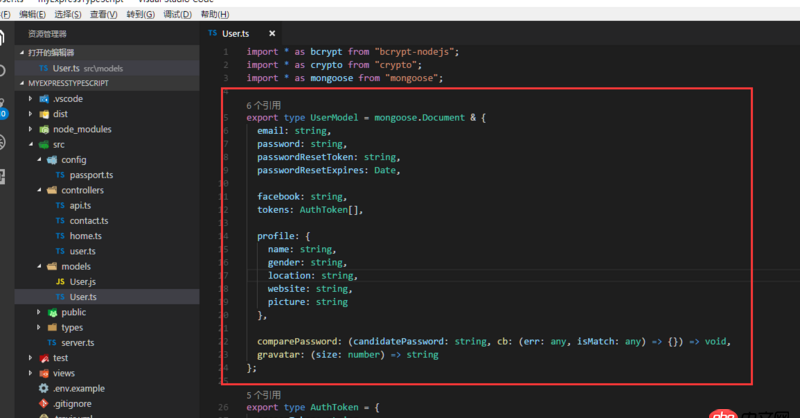
Task: Open the .gitignore file
Action: [72, 404]
